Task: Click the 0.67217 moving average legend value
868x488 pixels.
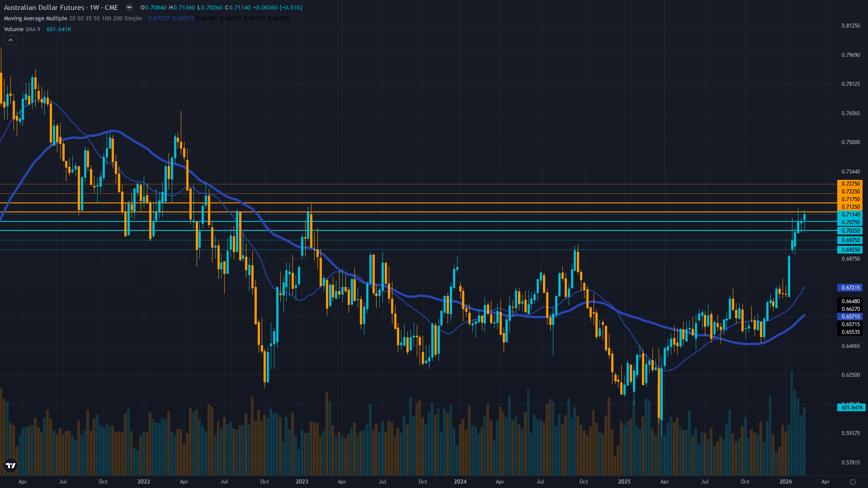Action: coord(159,19)
